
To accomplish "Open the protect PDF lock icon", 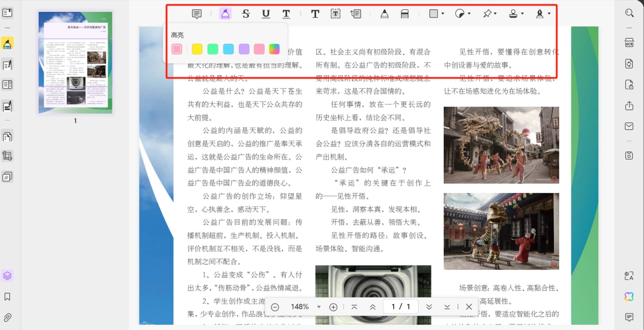I will pos(630,85).
